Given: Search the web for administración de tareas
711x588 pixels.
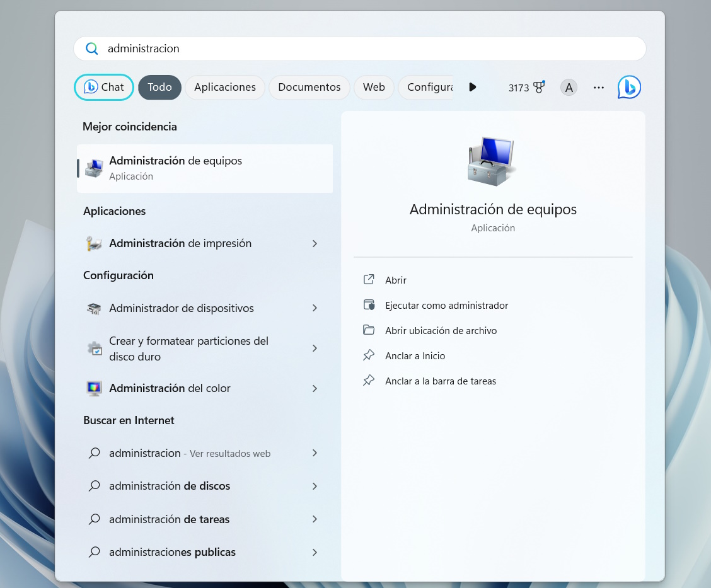Looking at the screenshot, I should tap(205, 519).
